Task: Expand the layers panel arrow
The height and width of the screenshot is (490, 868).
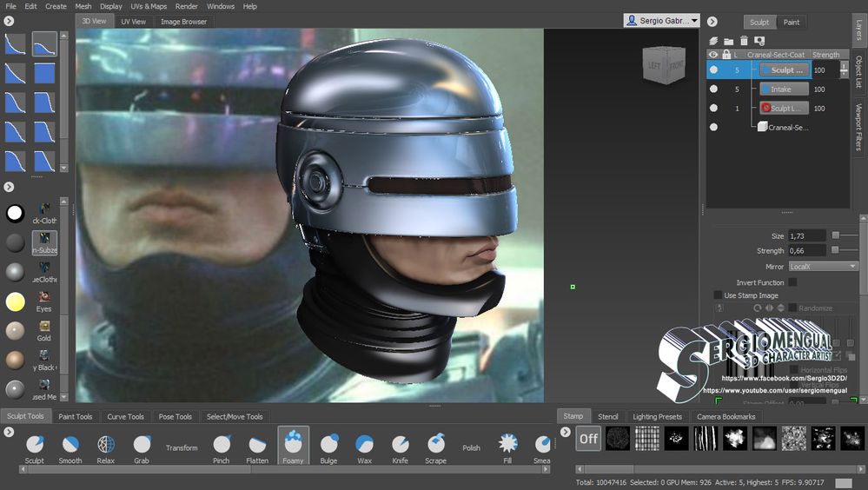Action: 712,22
